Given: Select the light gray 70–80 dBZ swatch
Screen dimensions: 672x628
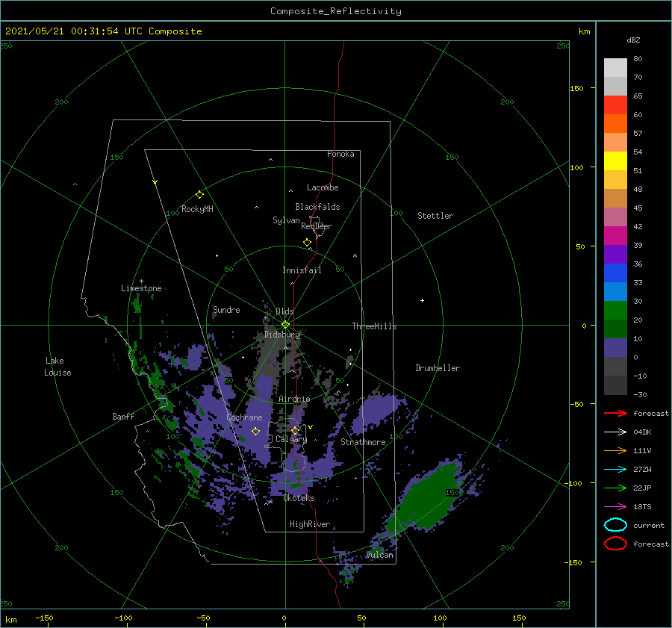Looking at the screenshot, I should click(615, 68).
